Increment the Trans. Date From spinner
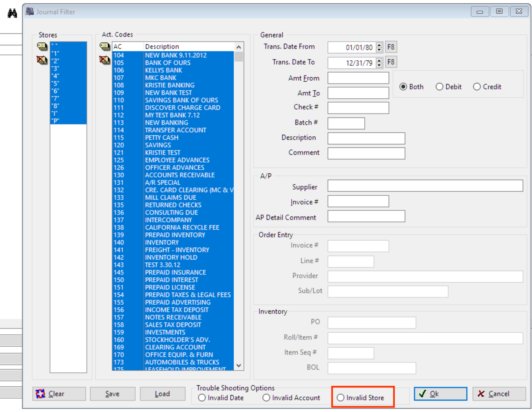The width and height of the screenshot is (532, 412). click(379, 45)
